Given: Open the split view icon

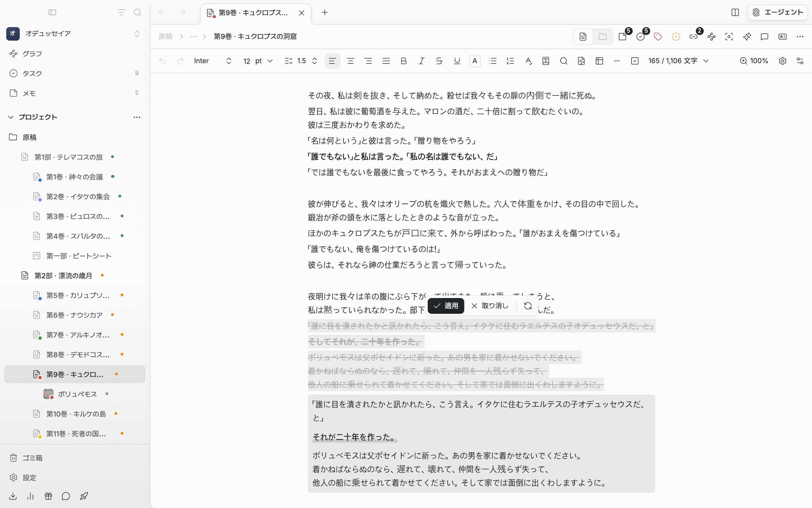Looking at the screenshot, I should 735,12.
